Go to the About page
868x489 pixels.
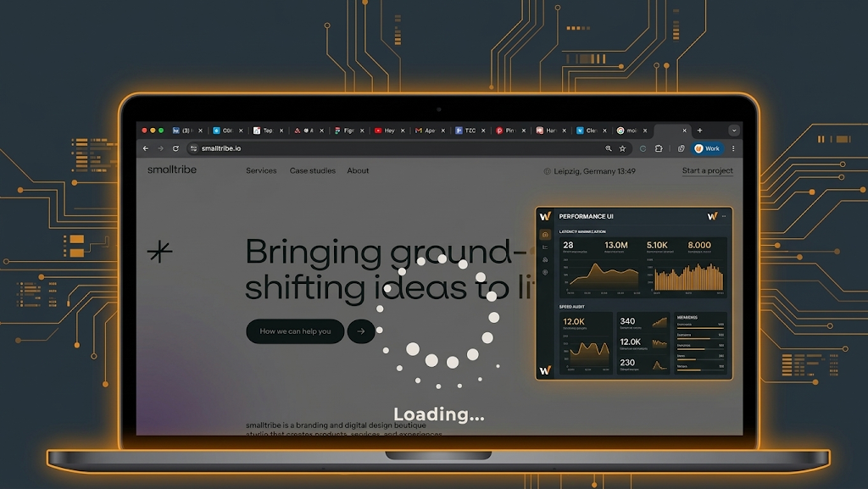[x=359, y=170]
